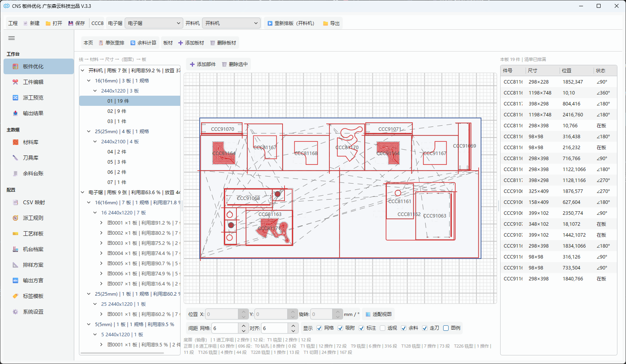This screenshot has height=364, width=626.
Task: Toggle the hamburger menu icon
Action: pos(11,38)
